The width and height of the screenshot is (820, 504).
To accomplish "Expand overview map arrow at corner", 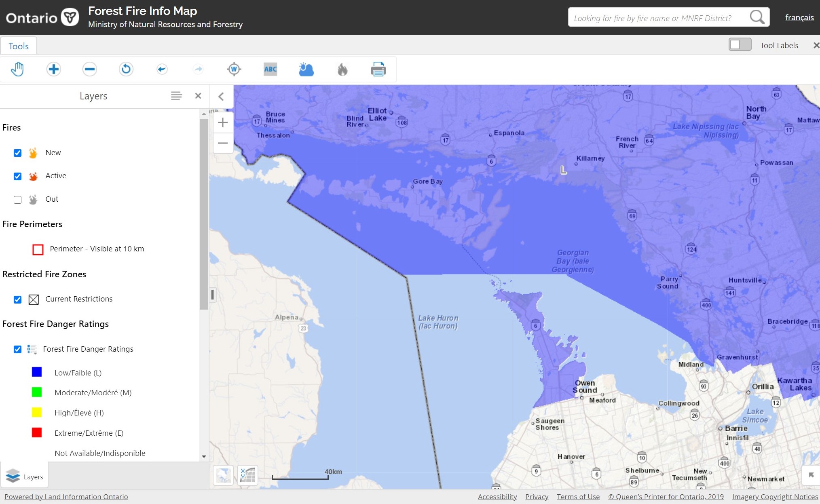I will 811,475.
